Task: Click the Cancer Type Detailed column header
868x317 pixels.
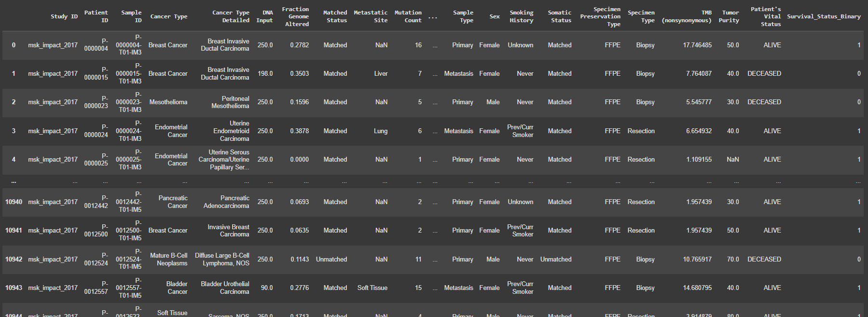Action: click(231, 16)
